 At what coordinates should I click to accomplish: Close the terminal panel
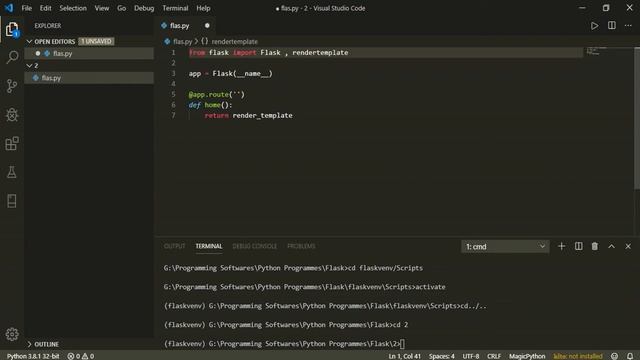[628, 247]
